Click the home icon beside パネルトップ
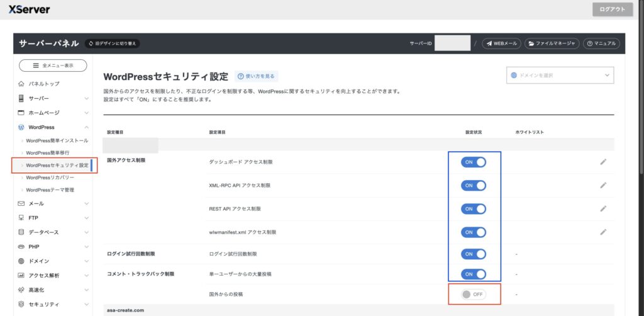The height and width of the screenshot is (316, 644). [21, 84]
